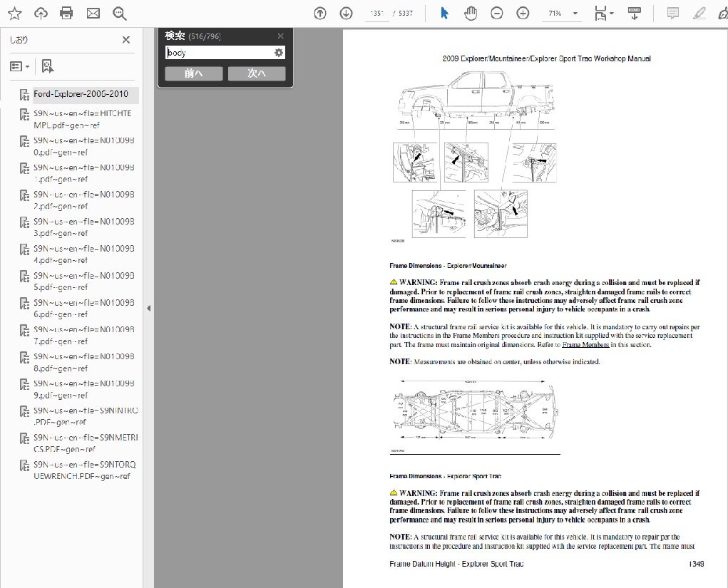Click the bookmark icon beside S9NINTRO.PDF
Image resolution: width=728 pixels, height=588 pixels.
pyautogui.click(x=24, y=411)
